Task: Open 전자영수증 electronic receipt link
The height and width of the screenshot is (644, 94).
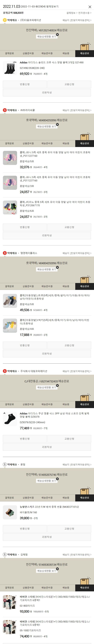Action: click(x=84, y=13)
